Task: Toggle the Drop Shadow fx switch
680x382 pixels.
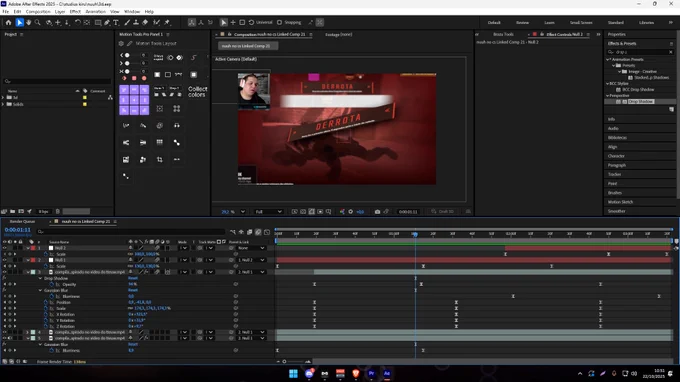Action: [x=4, y=278]
